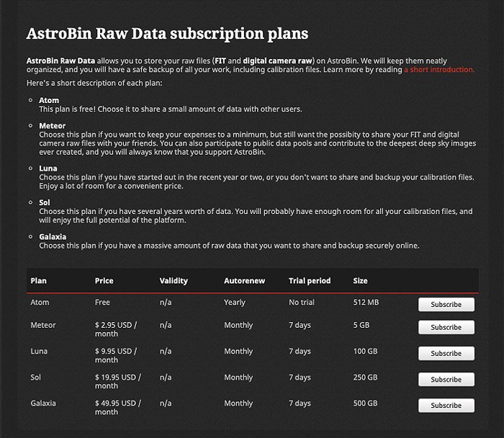Click the bold Meteor heading in the description list
Viewport: 504px width, 438px height.
click(52, 126)
